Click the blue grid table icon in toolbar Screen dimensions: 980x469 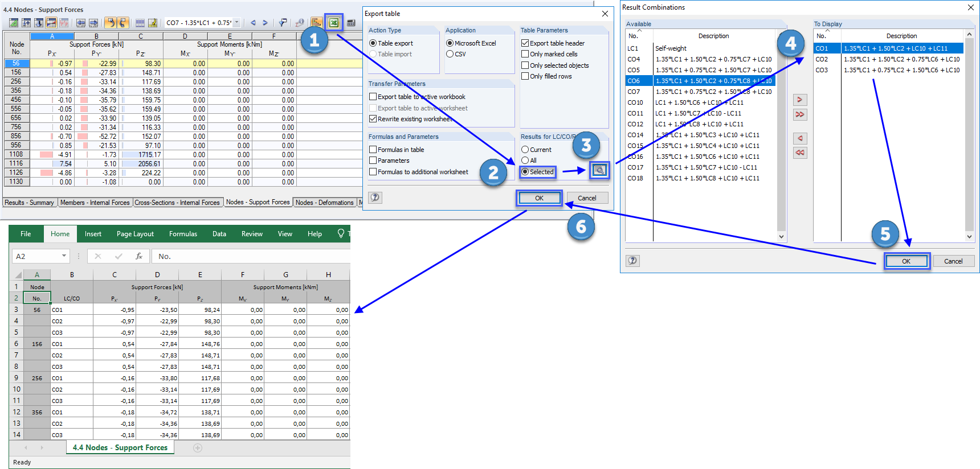[x=140, y=23]
